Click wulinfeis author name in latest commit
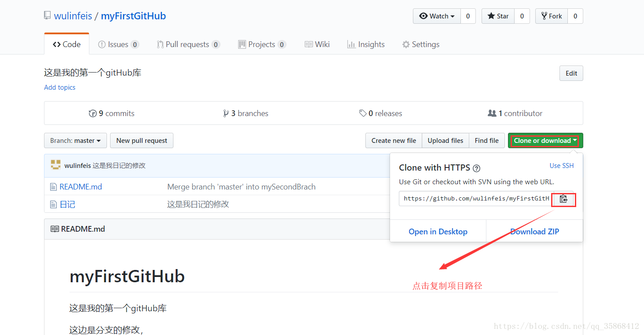 (x=77, y=166)
